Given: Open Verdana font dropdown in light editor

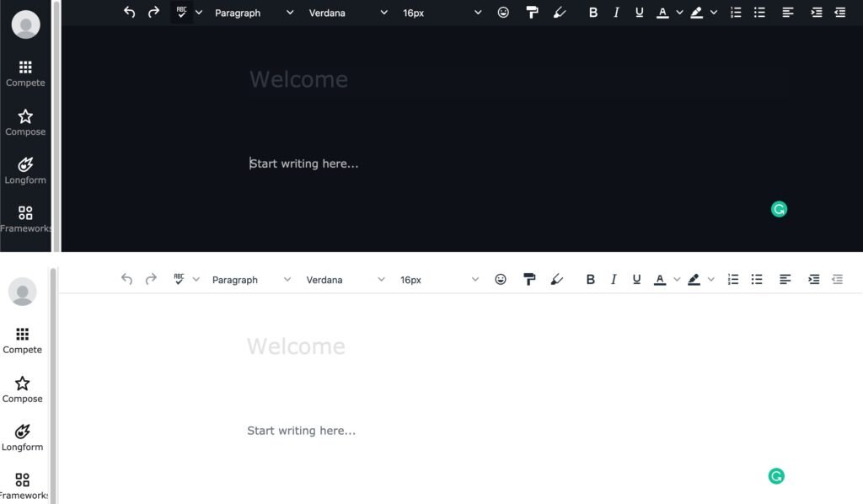Looking at the screenshot, I should point(345,280).
